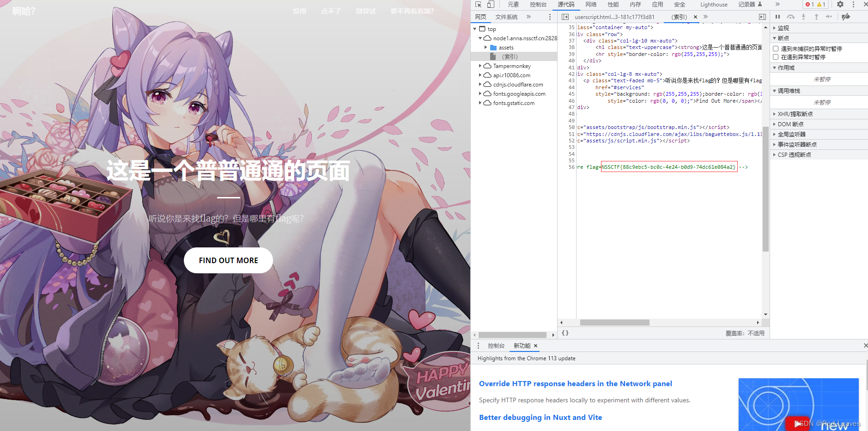The image size is (868, 431).
Task: Expand the api.r10086.com tree node
Action: click(480, 75)
